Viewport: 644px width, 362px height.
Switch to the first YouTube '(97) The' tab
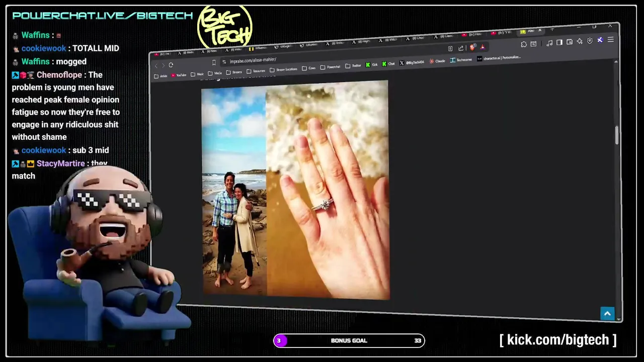(164, 54)
